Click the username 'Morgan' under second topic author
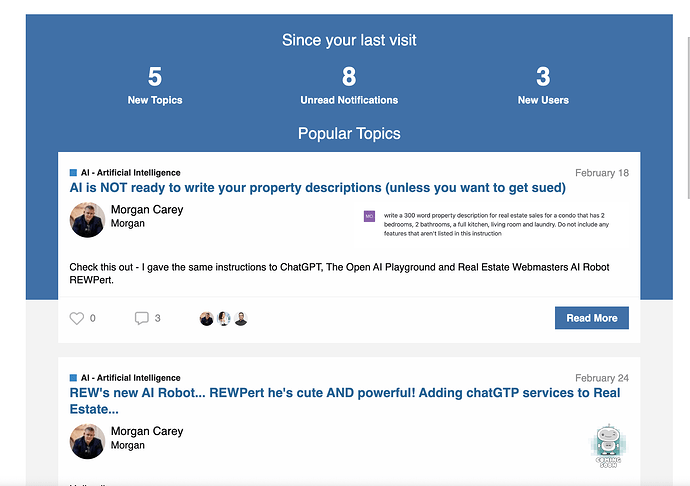Screen dimensions: 690x486 click(128, 446)
